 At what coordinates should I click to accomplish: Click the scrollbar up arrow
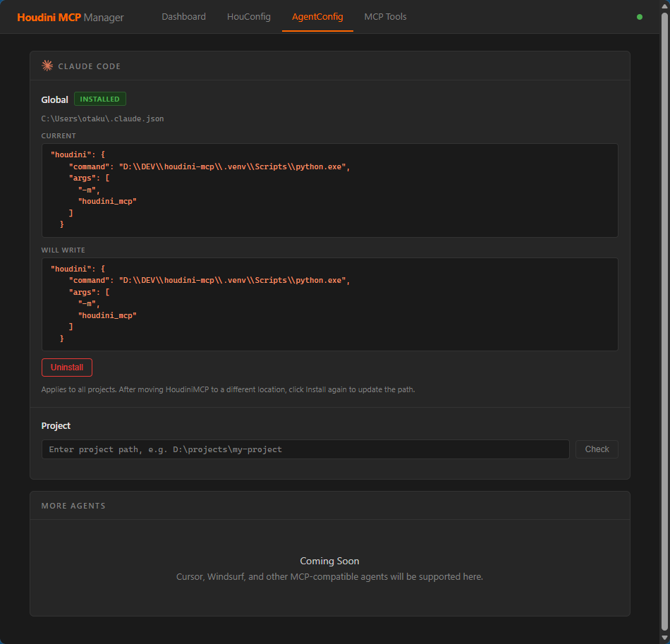[x=664, y=6]
